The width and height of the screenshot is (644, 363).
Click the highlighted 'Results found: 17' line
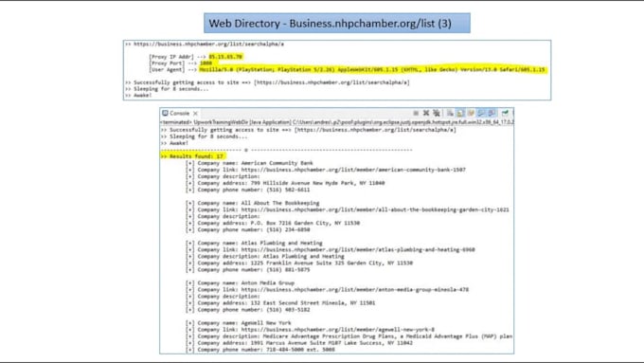click(192, 156)
